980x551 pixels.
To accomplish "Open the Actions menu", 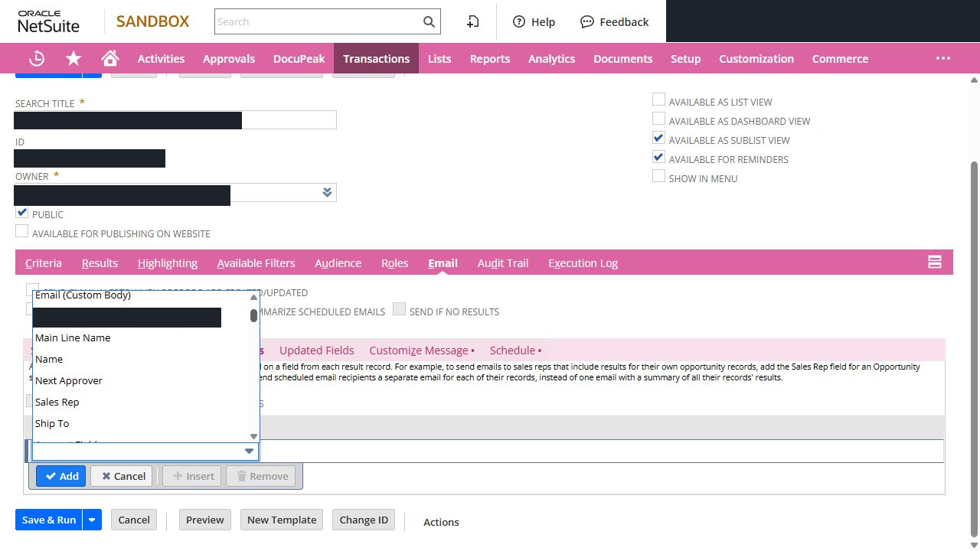I will coord(441,522).
